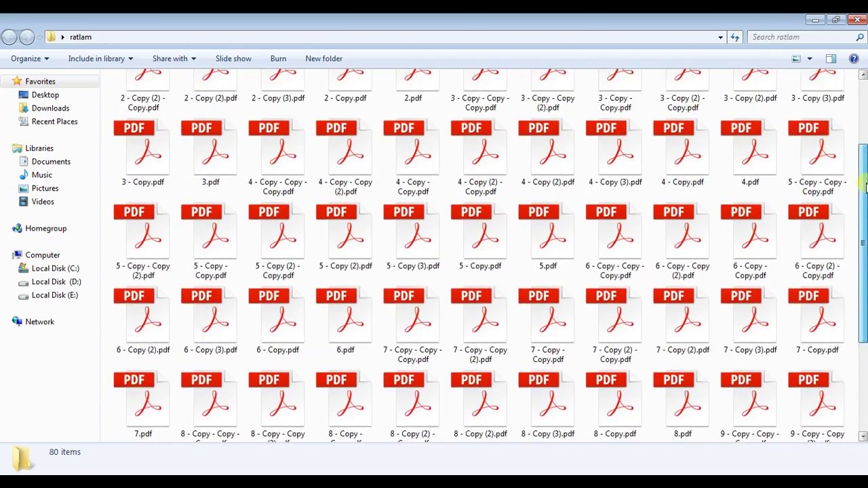Open Desktop in navigation pane
The width and height of the screenshot is (868, 488).
(x=45, y=95)
